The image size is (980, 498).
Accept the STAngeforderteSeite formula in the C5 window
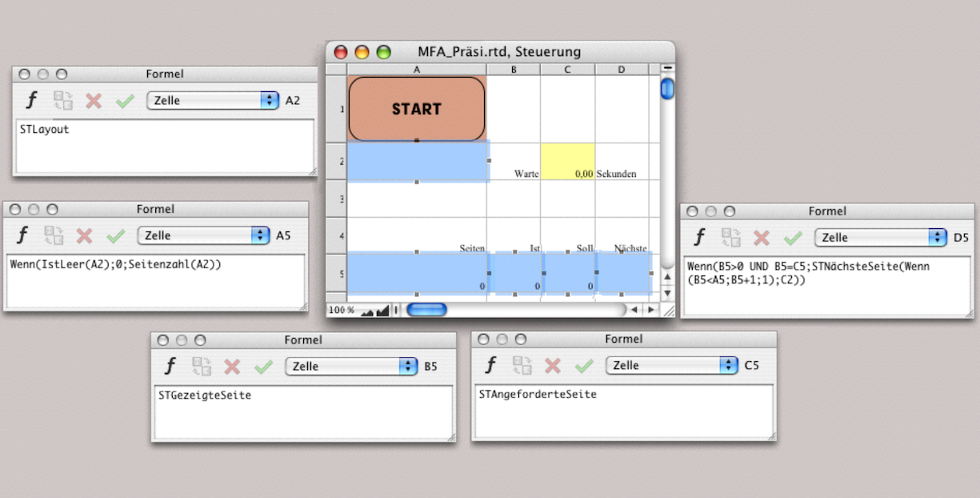coord(584,365)
